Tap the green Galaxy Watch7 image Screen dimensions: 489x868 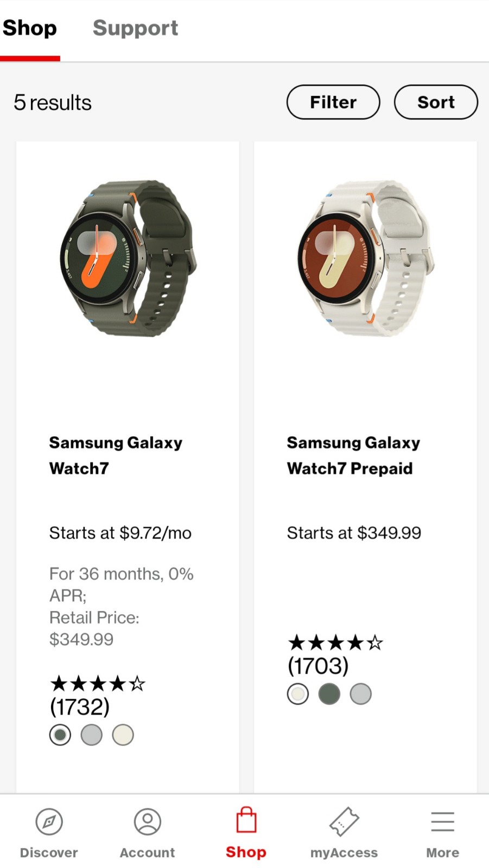(128, 258)
